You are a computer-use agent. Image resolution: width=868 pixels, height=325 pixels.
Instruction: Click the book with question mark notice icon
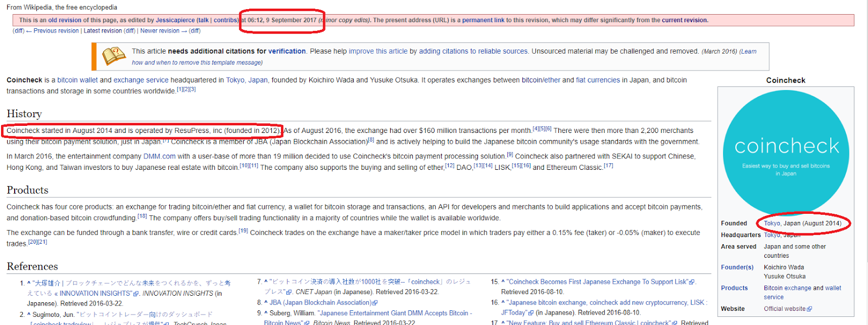point(114,56)
